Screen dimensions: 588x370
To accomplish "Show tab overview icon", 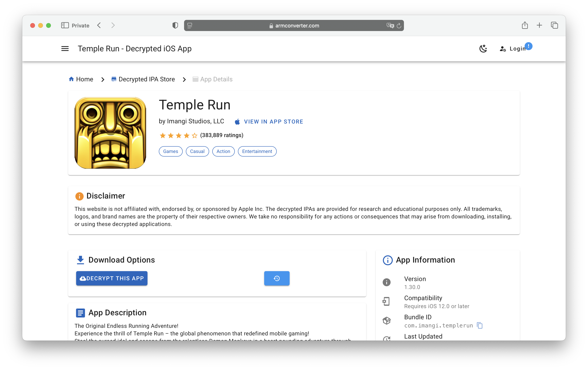I will 554,25.
